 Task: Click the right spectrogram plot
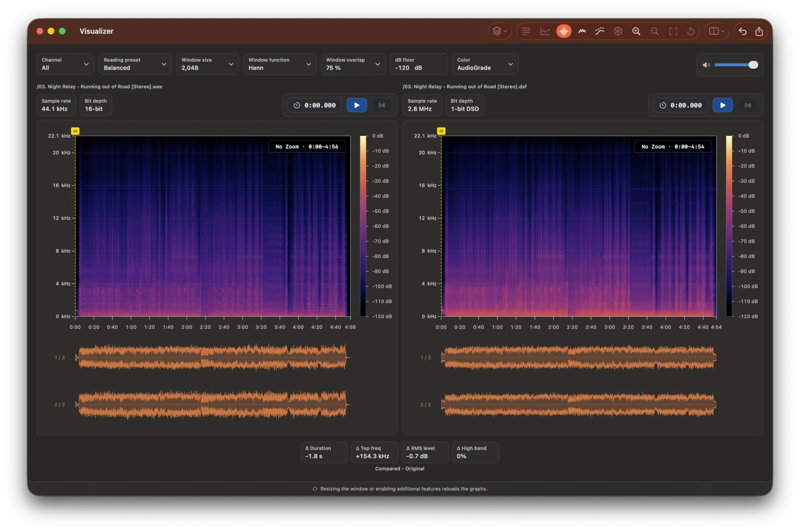[x=579, y=226]
